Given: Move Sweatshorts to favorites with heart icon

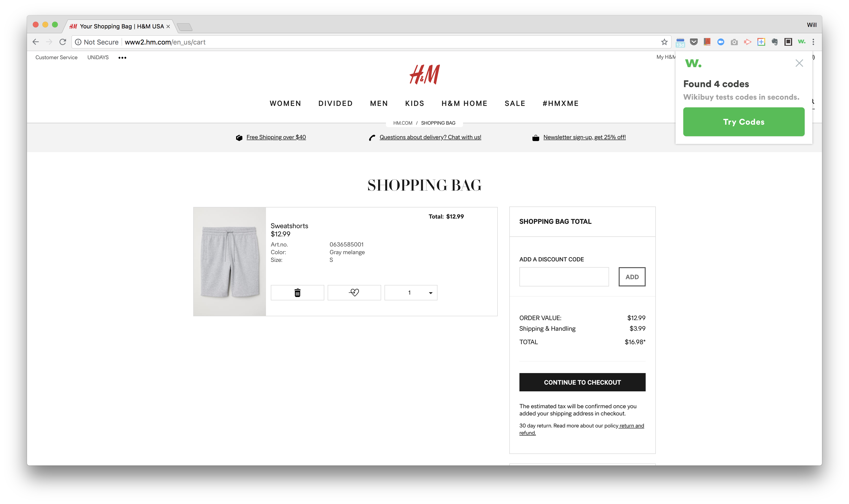Looking at the screenshot, I should [x=354, y=293].
